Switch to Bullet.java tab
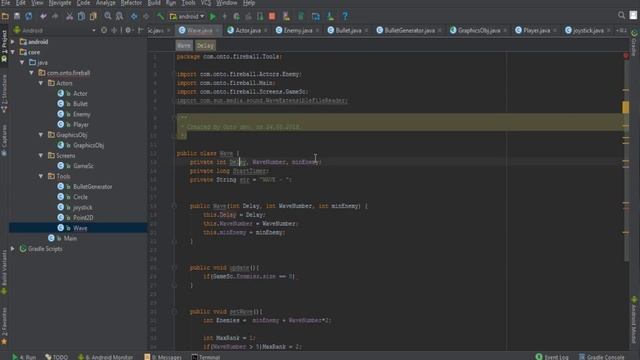The height and width of the screenshot is (360, 640). (x=348, y=31)
